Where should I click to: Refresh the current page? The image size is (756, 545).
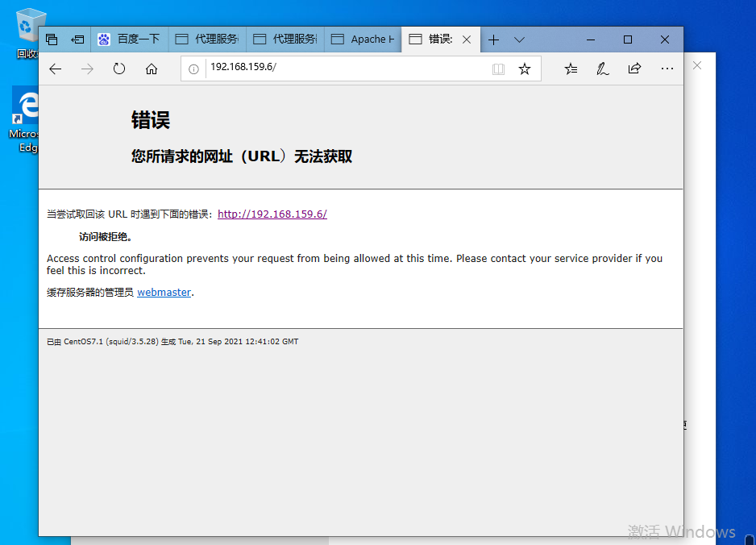click(x=119, y=69)
